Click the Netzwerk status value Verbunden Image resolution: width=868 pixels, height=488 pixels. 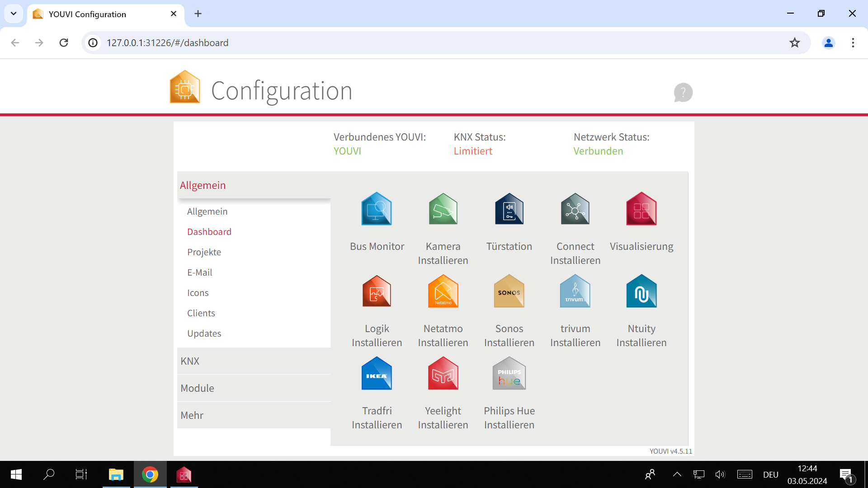pos(598,151)
